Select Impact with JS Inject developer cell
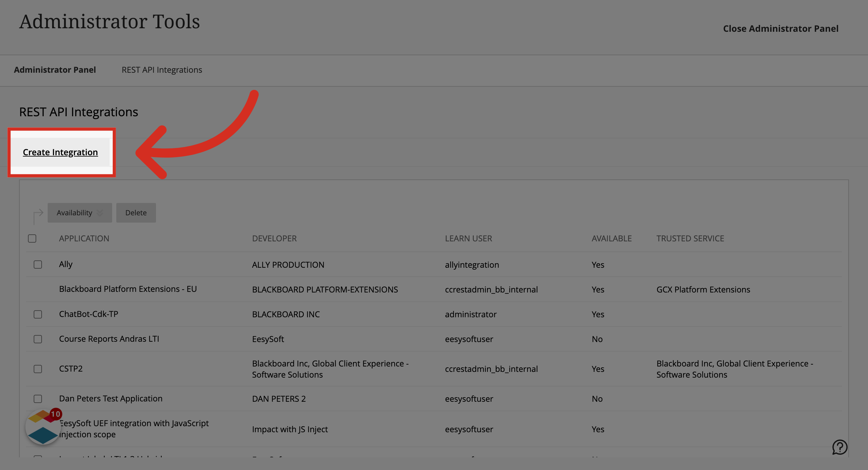The width and height of the screenshot is (868, 470). (290, 430)
